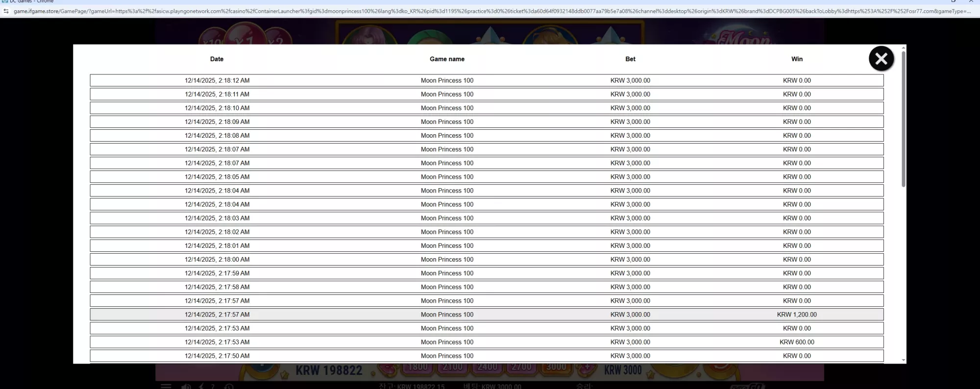Image resolution: width=980 pixels, height=389 pixels.
Task: Click the history list scrollbar thumb
Action: (x=903, y=119)
